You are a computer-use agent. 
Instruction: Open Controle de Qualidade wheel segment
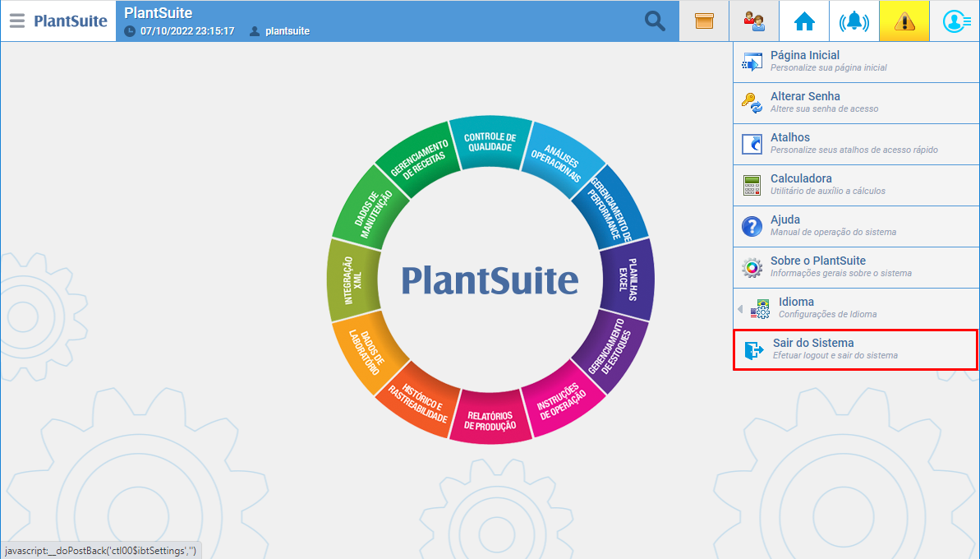tap(490, 142)
